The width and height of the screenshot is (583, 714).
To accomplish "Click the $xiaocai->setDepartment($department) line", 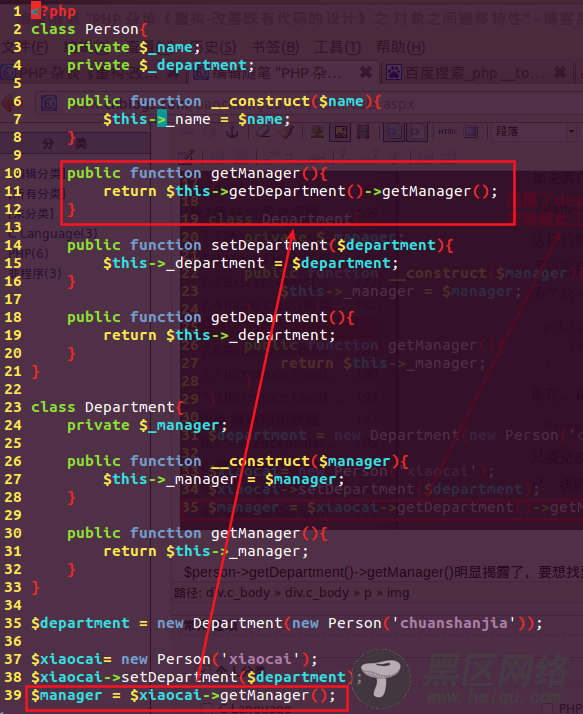I will [197, 678].
